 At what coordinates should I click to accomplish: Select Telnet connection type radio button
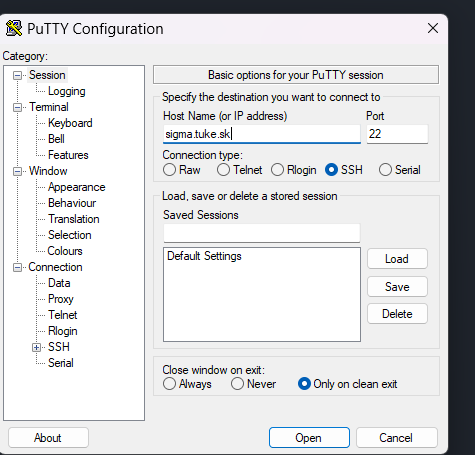[x=223, y=170]
